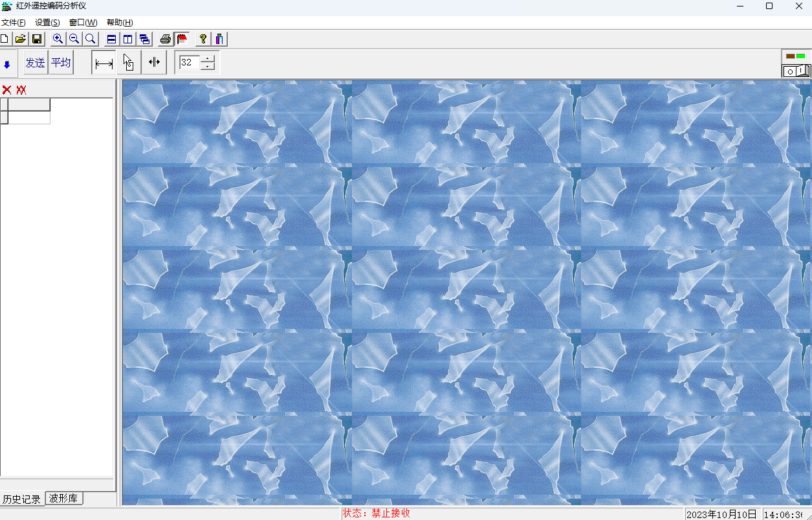The image size is (812, 520).
Task: Click the empty header cell in history table
Action: [x=29, y=105]
